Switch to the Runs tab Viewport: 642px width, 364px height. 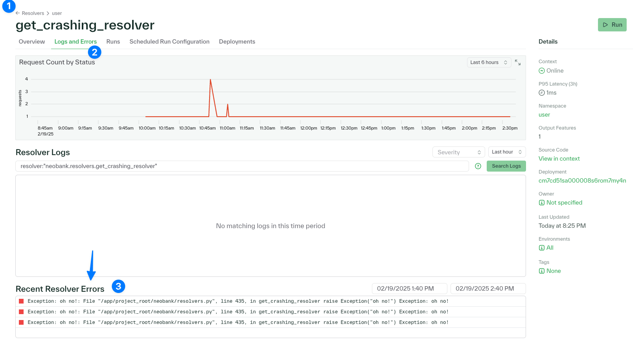113,42
